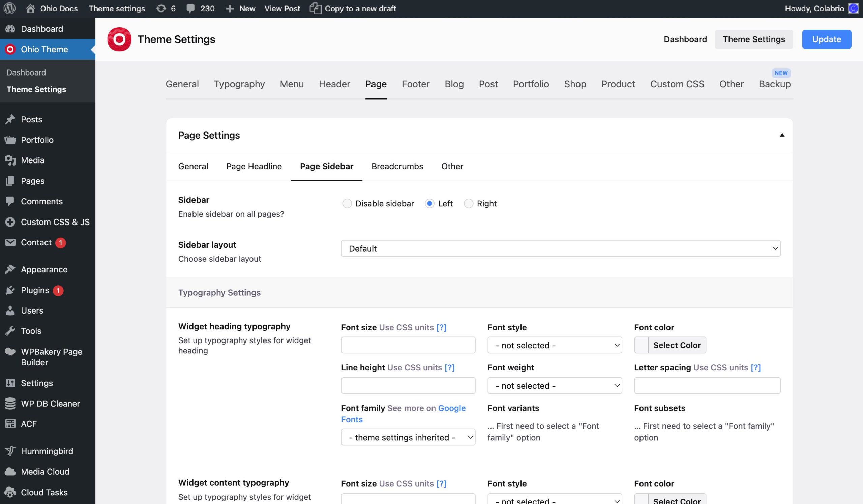Screen dimensions: 863x504
Task: Click the Dashboard gauge icon in sidebar
Action: click(10, 29)
